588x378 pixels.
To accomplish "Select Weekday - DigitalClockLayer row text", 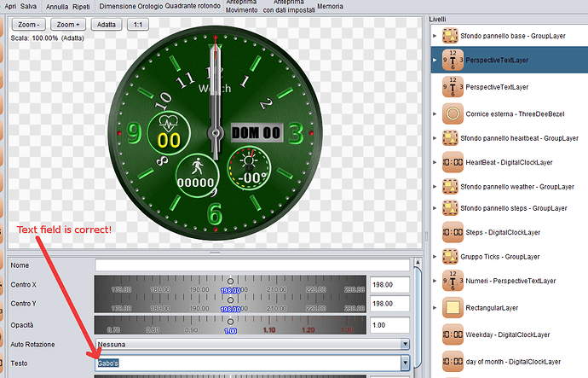I will pos(507,334).
